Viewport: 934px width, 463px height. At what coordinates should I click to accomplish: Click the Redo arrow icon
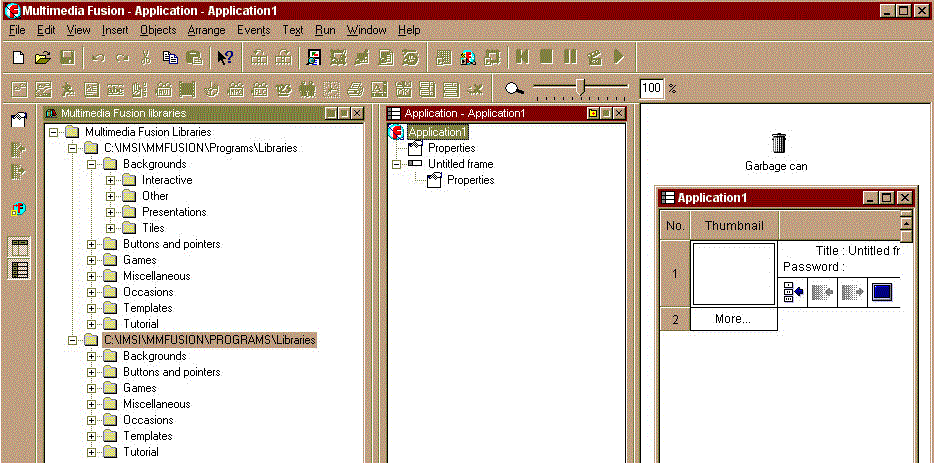click(122, 58)
